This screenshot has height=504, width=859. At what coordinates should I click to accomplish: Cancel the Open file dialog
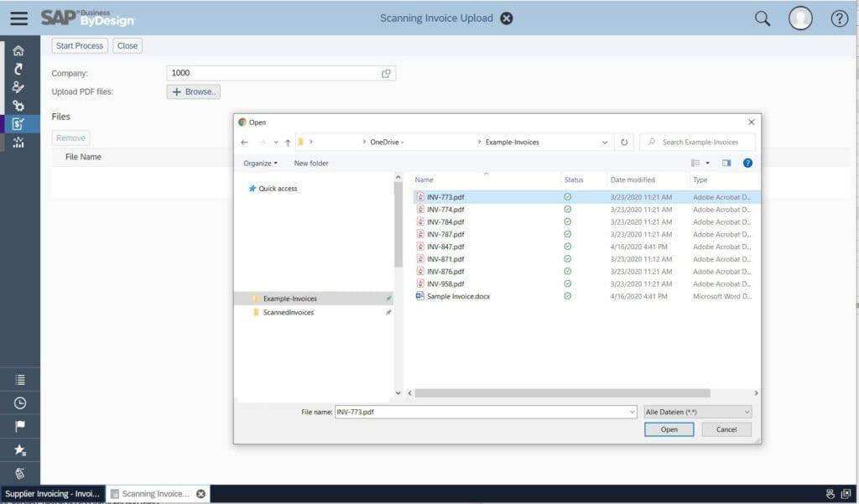point(726,429)
